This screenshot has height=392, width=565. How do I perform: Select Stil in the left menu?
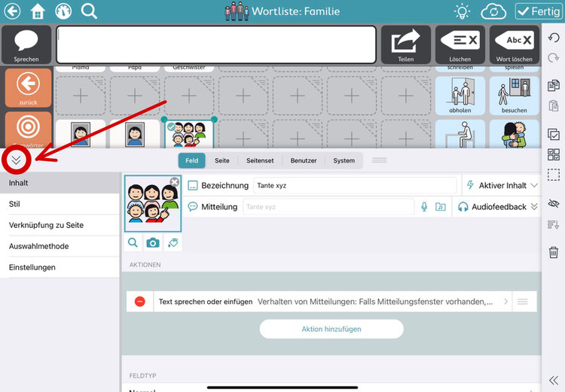pyautogui.click(x=60, y=204)
